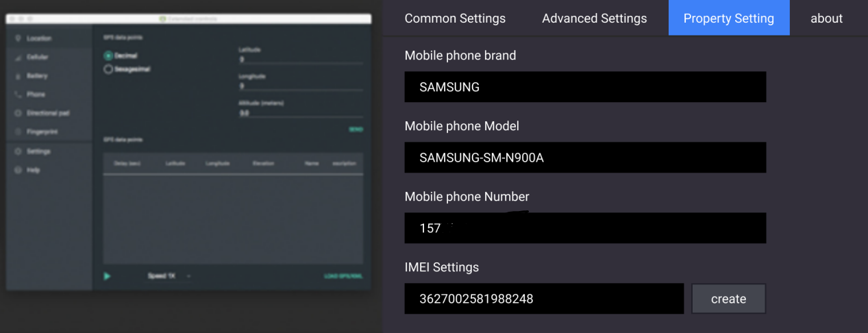
Task: Click the Mobile phone brand field showing SAMSUNG
Action: pyautogui.click(x=585, y=87)
